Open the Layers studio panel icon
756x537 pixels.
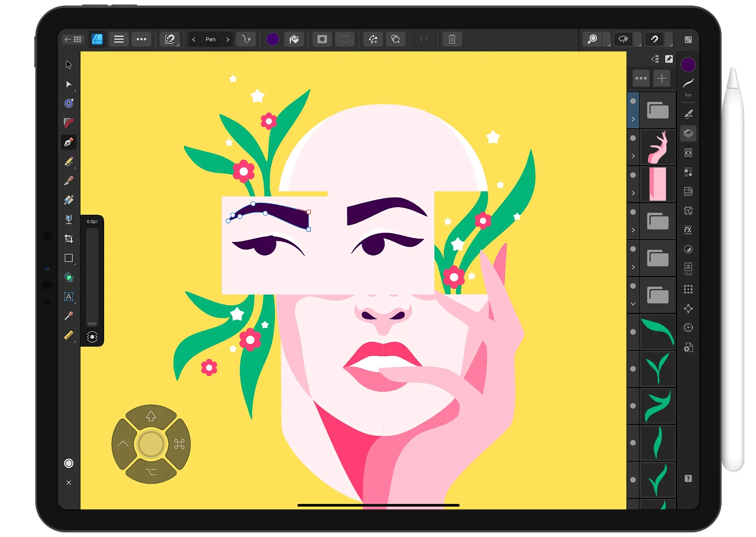pos(688,134)
